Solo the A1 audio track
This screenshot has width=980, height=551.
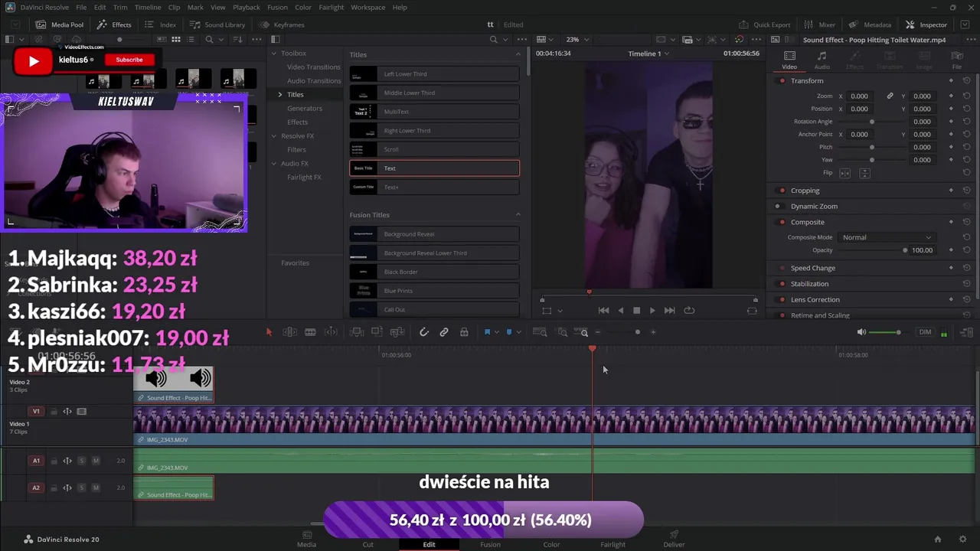82,461
